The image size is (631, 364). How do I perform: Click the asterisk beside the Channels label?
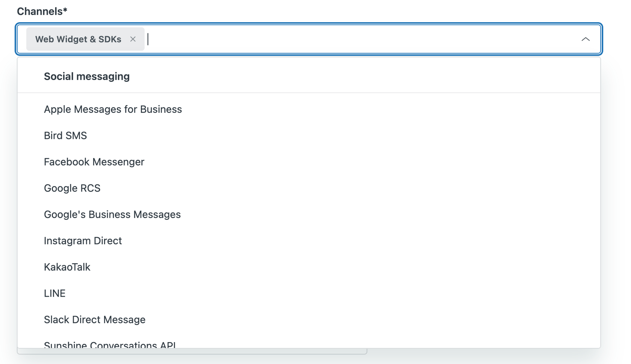[x=65, y=10]
